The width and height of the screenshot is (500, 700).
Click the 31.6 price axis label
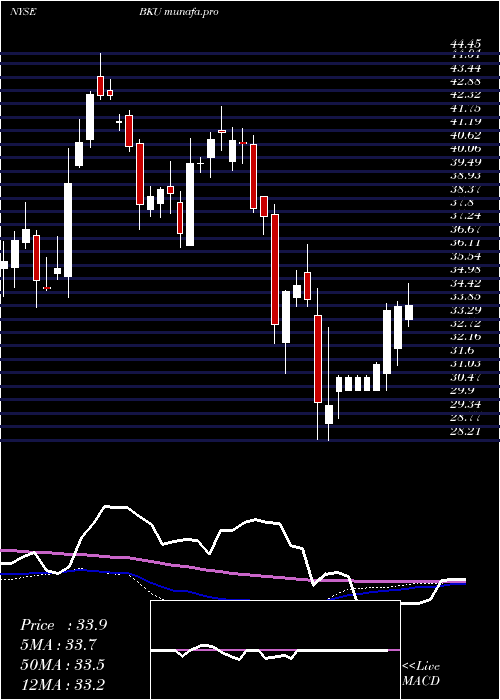[463, 350]
